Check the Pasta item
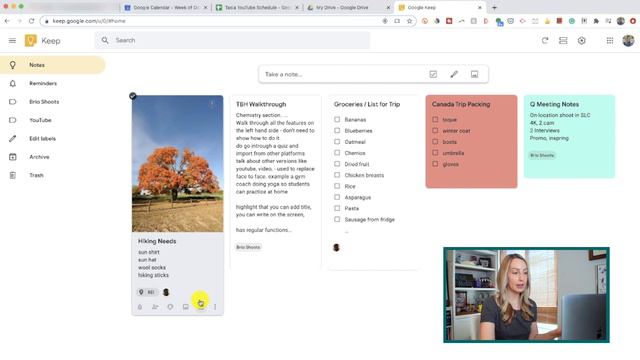The height and width of the screenshot is (360, 640). point(337,208)
